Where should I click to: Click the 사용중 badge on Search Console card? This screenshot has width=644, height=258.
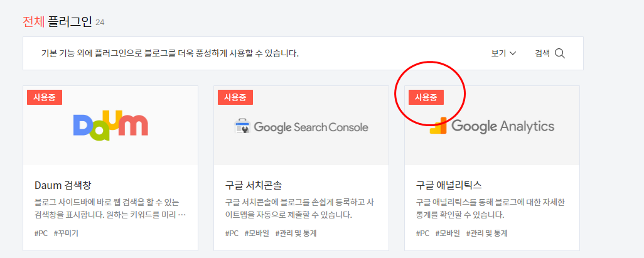point(235,97)
